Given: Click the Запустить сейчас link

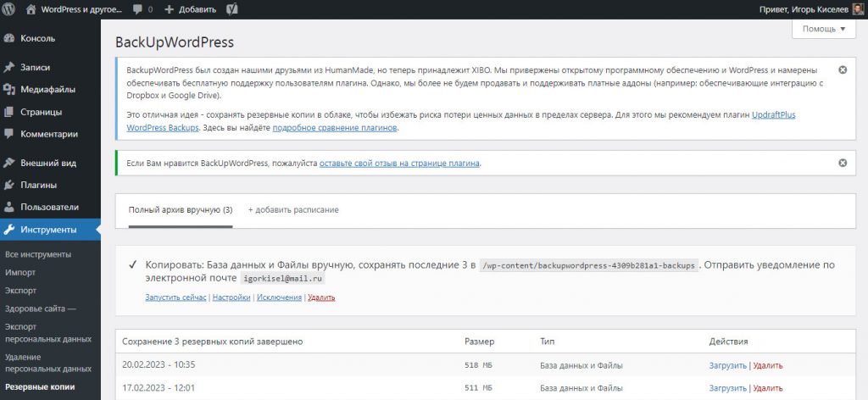Looking at the screenshot, I should coord(175,297).
